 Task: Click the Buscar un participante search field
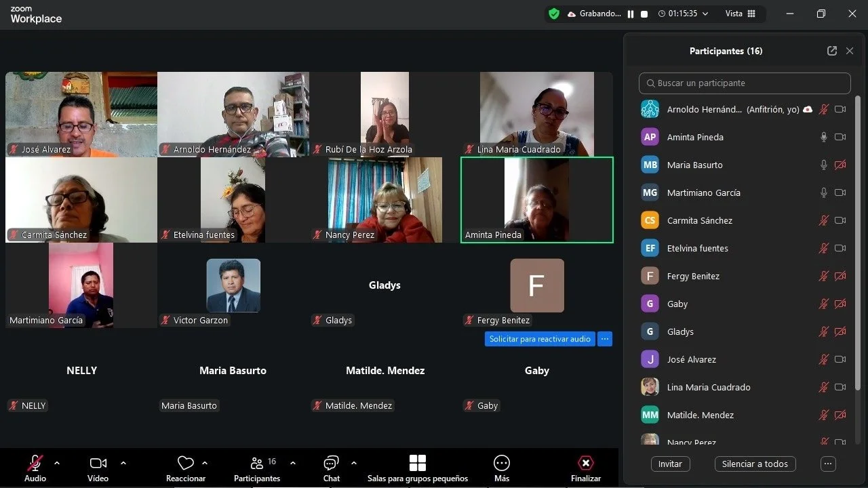(x=745, y=83)
